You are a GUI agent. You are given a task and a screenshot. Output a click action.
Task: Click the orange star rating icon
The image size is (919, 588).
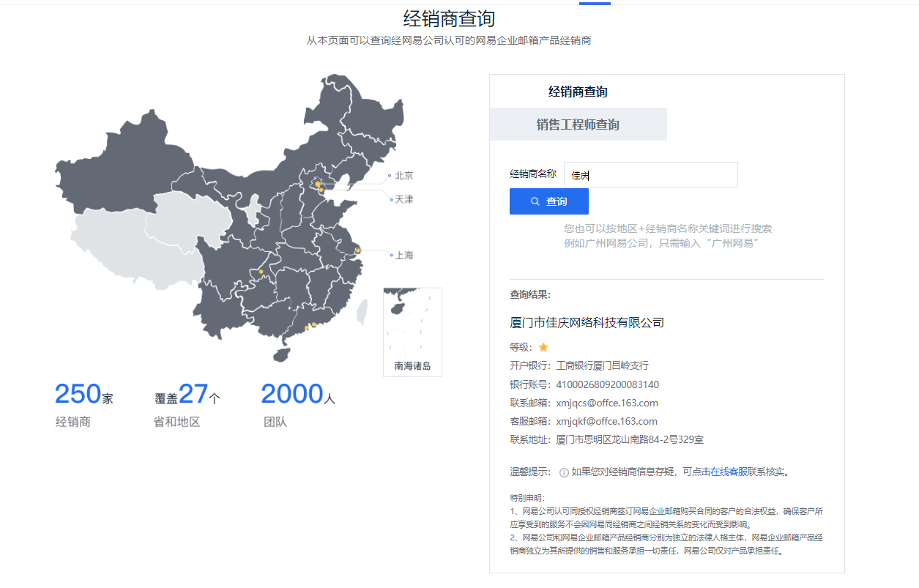pyautogui.click(x=543, y=347)
